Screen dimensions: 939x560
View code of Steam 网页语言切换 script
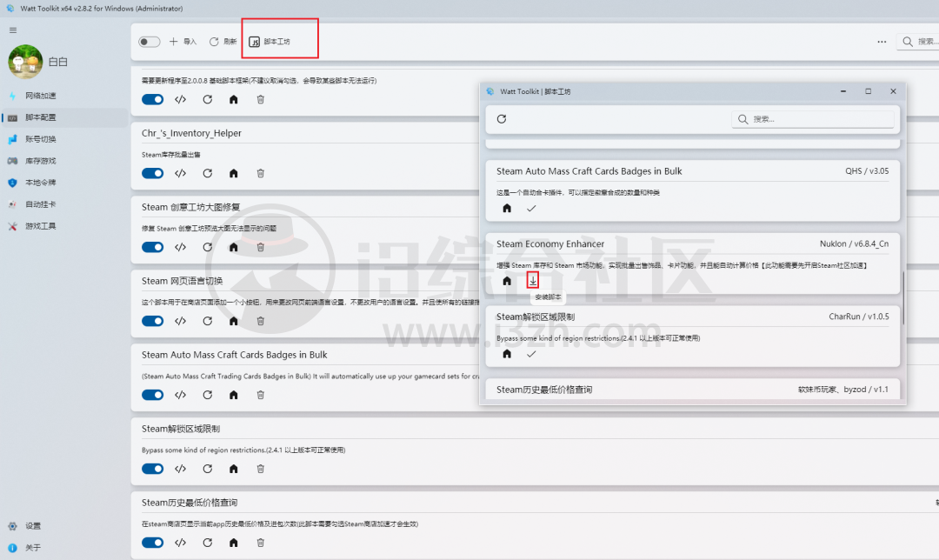pos(180,321)
